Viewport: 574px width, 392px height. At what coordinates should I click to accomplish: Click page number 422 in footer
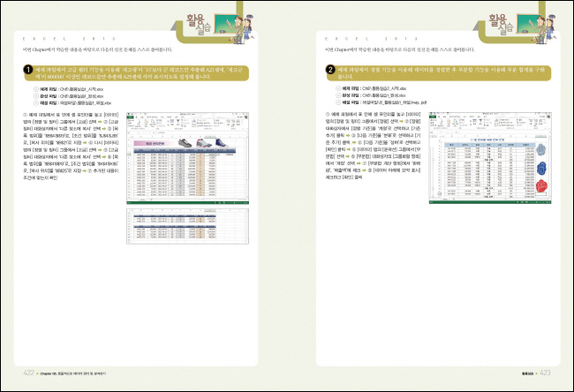pos(28,373)
